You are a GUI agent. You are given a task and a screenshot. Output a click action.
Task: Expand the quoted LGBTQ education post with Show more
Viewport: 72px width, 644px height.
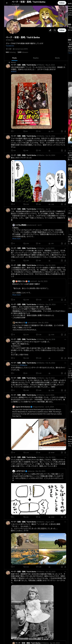[16, 295]
